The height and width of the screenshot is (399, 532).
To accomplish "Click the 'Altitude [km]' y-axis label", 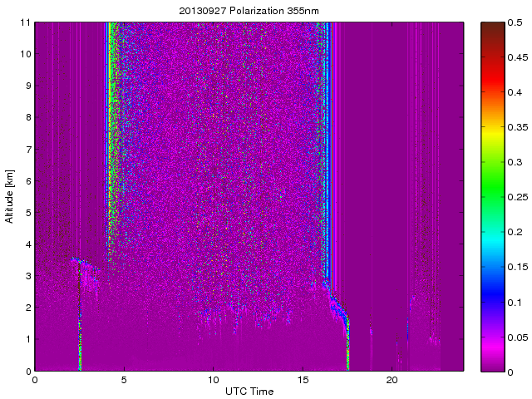I will (x=9, y=196).
